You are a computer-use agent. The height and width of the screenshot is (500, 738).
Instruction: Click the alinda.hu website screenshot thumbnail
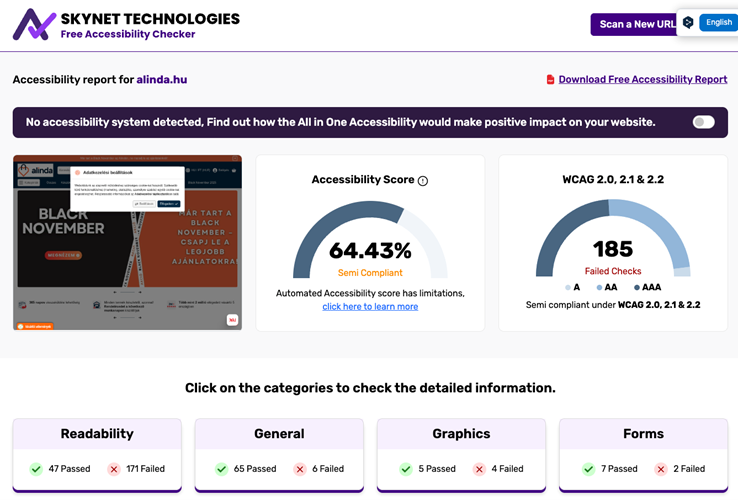[127, 242]
